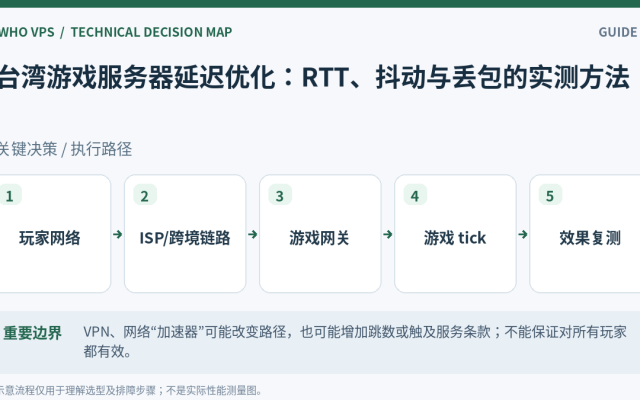Click the VPN、网络"加速器" warning text

(355, 341)
